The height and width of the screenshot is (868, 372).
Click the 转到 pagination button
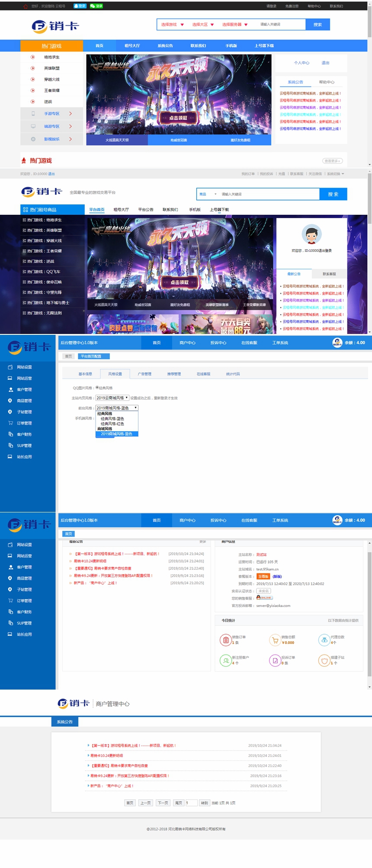point(204,803)
